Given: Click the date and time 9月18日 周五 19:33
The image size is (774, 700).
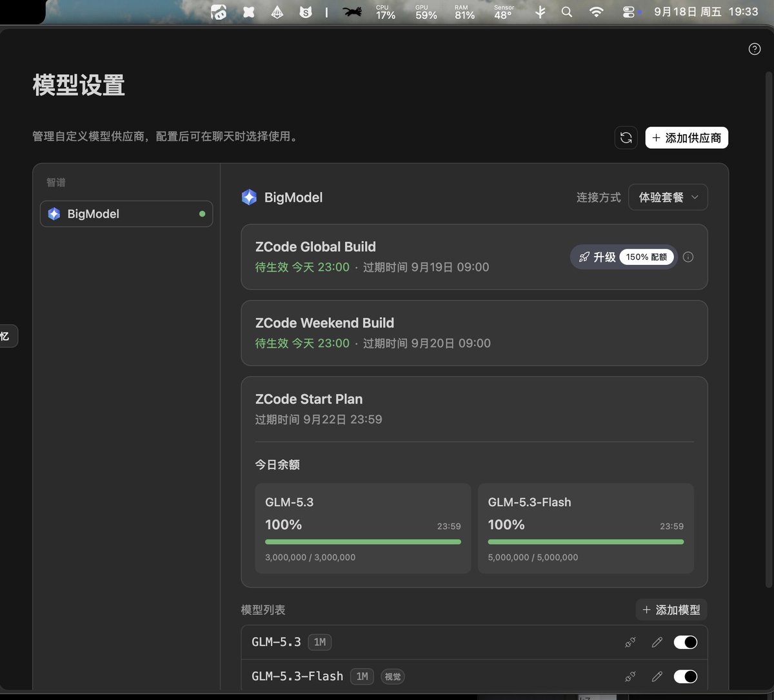Looking at the screenshot, I should click(x=706, y=12).
